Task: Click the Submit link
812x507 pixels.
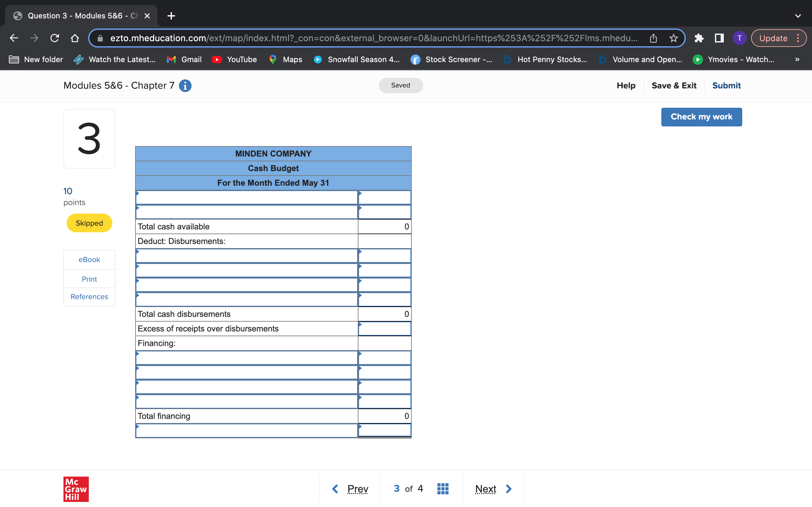Action: point(726,86)
